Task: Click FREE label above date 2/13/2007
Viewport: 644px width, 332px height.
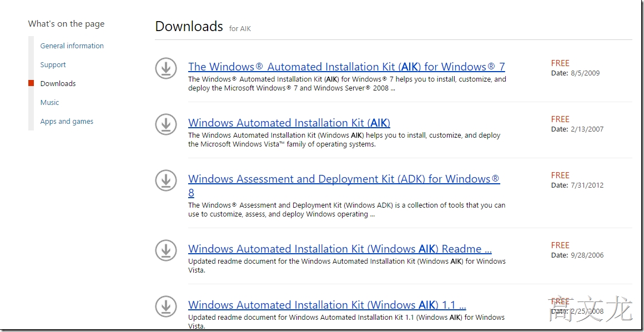Action: [x=560, y=119]
